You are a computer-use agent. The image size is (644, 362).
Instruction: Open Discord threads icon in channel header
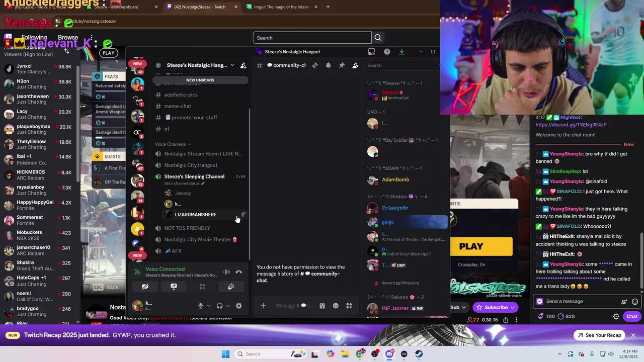point(314,65)
